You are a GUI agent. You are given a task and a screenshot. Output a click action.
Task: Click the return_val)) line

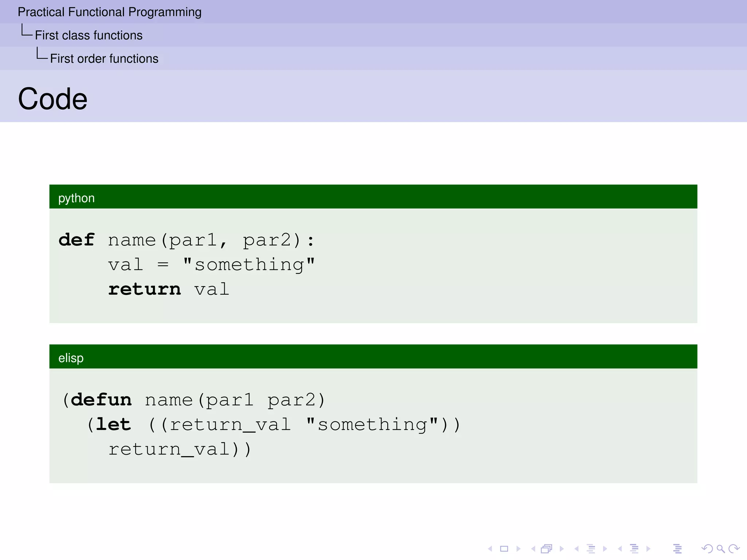tap(180, 450)
